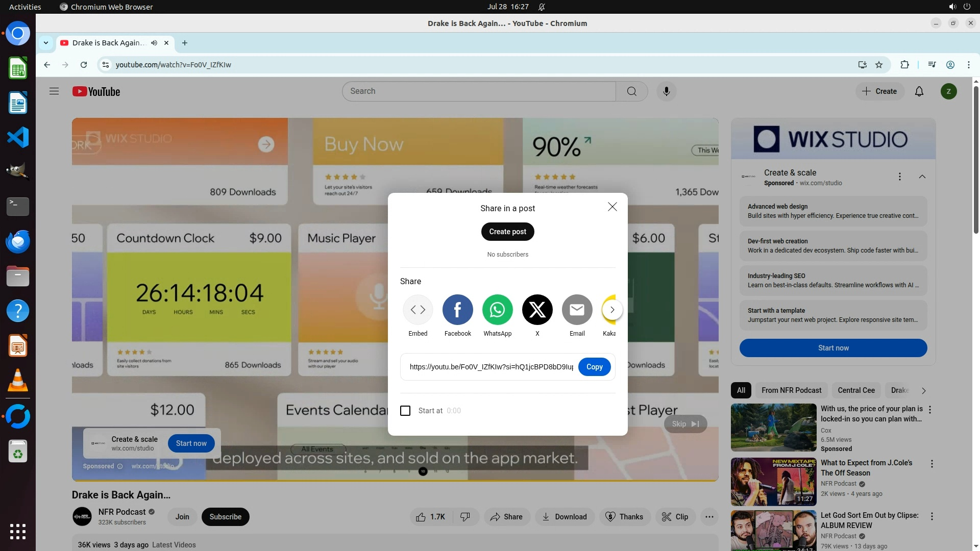Click the video ad progress bar
The width and height of the screenshot is (980, 551).
395,481
